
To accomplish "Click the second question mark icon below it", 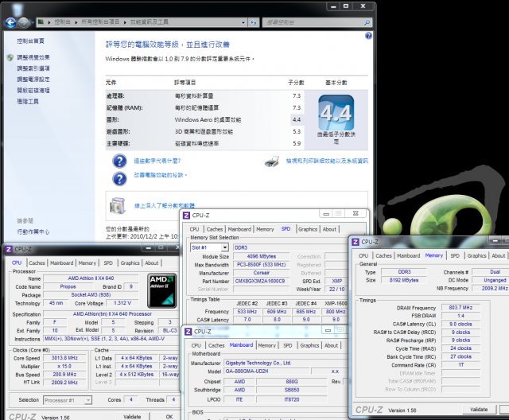I will [119, 179].
